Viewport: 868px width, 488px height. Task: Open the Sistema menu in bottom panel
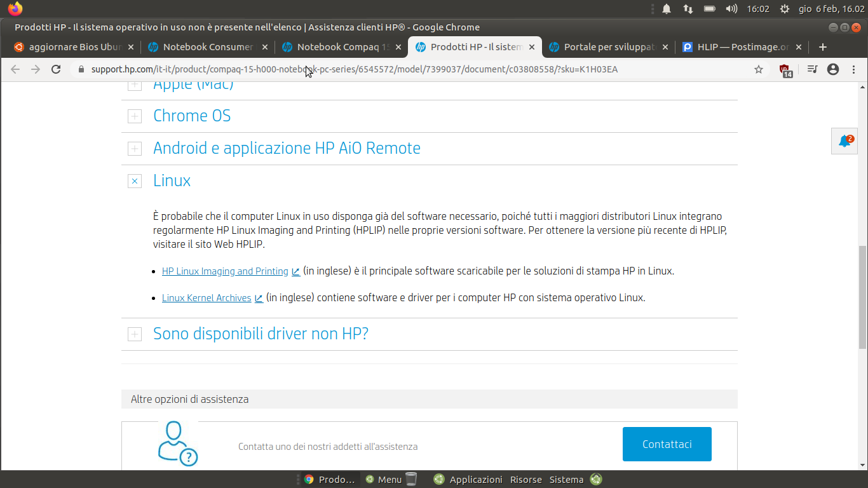566,480
